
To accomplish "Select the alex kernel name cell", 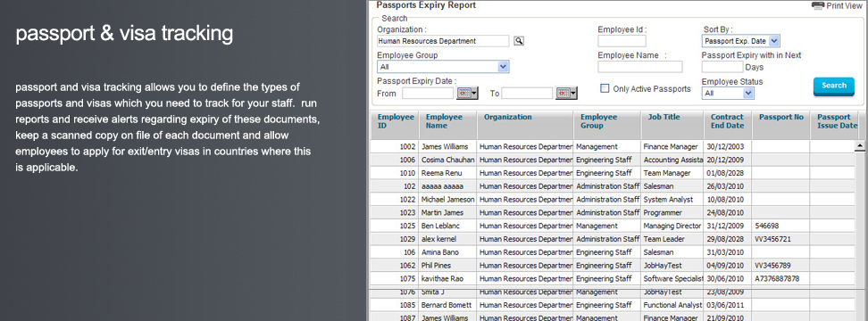I will click(x=447, y=239).
